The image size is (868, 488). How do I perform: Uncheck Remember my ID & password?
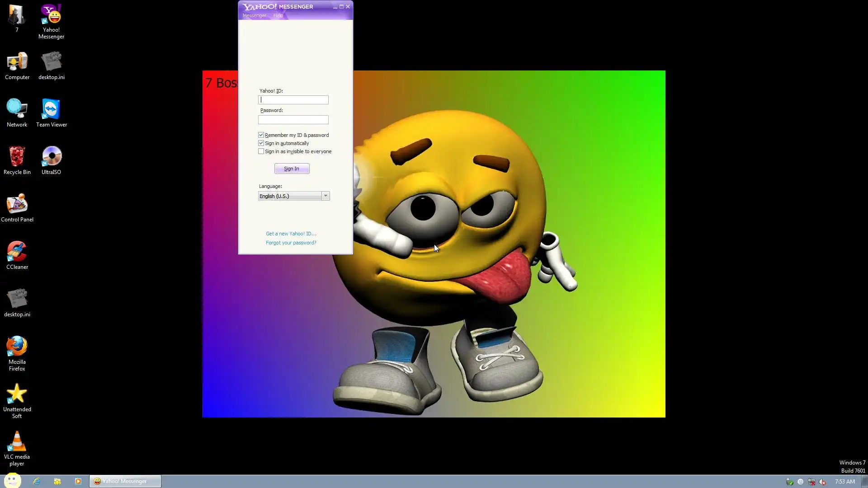pyautogui.click(x=261, y=135)
